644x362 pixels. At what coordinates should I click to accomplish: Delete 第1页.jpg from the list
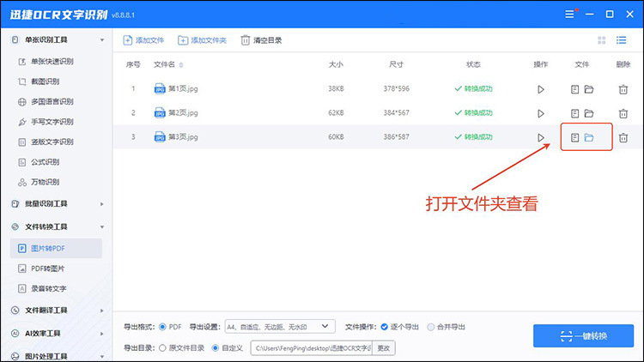[623, 89]
